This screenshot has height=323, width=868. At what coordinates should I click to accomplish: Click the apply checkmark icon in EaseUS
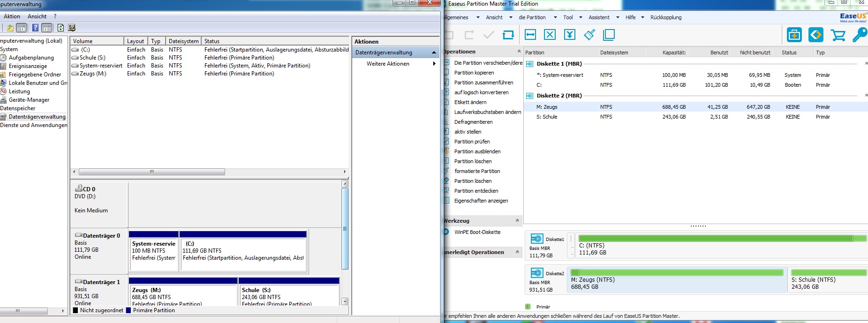coord(489,35)
